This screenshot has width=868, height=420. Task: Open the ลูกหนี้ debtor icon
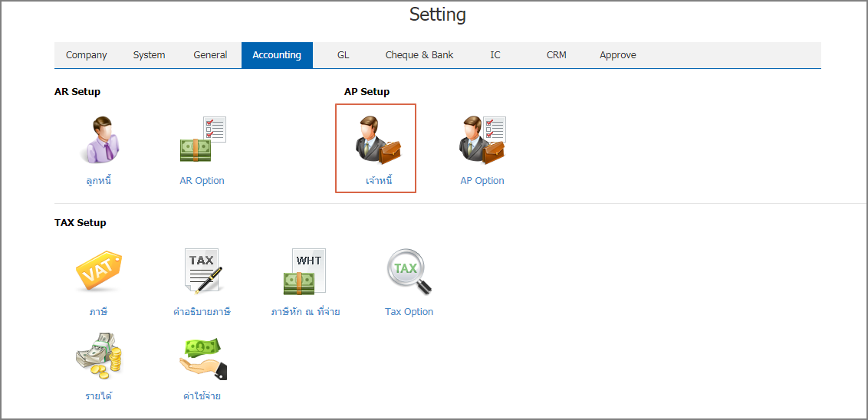click(100, 139)
